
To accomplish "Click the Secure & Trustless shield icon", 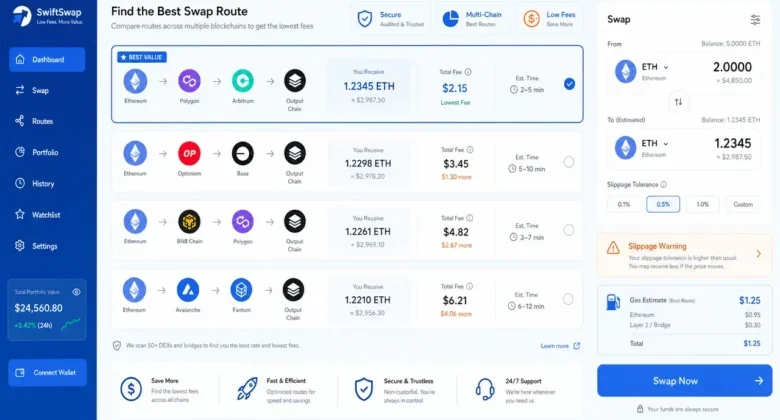I will coord(364,389).
